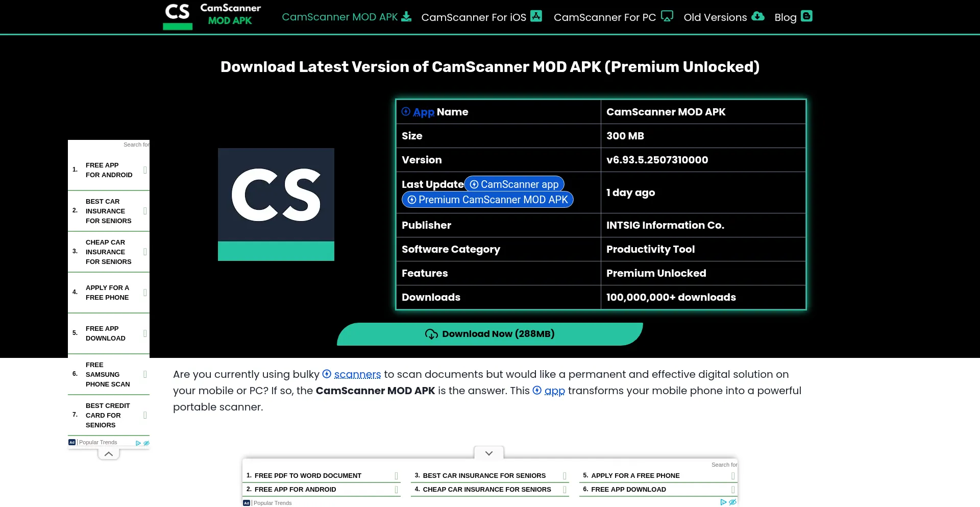Image resolution: width=980 pixels, height=507 pixels.
Task: Click the cloud icon inside the Download Now button
Action: point(431,334)
